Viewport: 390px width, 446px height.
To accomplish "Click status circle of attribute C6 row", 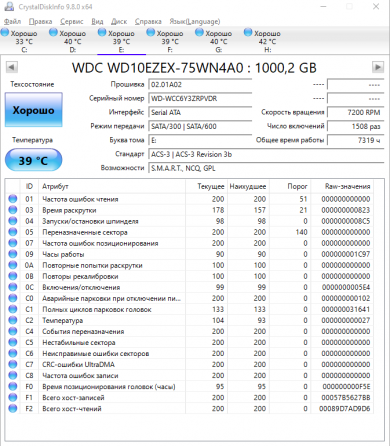I will coord(13,353).
